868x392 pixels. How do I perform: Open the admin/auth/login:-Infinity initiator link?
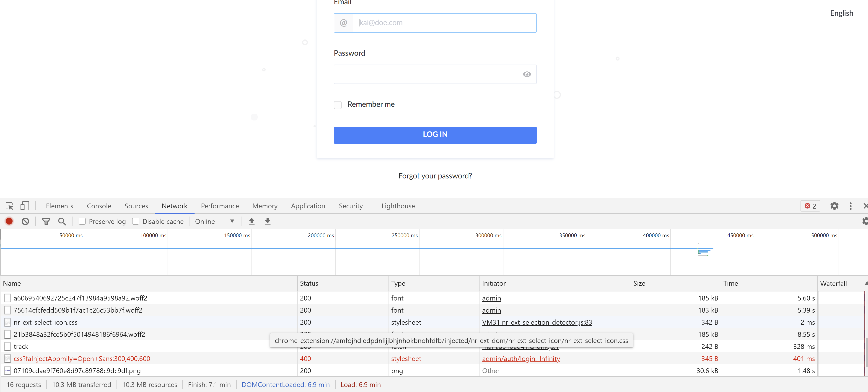[521, 359]
